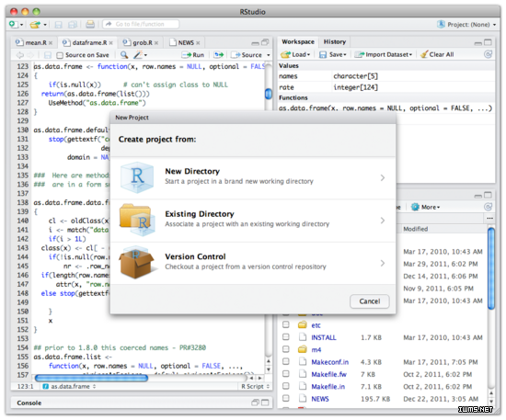Expand the open file recent dropdown arrow
Screen dimensions: 506x420
[45, 25]
